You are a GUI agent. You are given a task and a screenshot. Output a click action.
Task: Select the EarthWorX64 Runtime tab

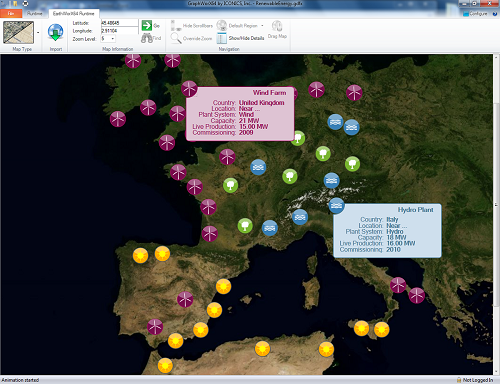click(74, 14)
